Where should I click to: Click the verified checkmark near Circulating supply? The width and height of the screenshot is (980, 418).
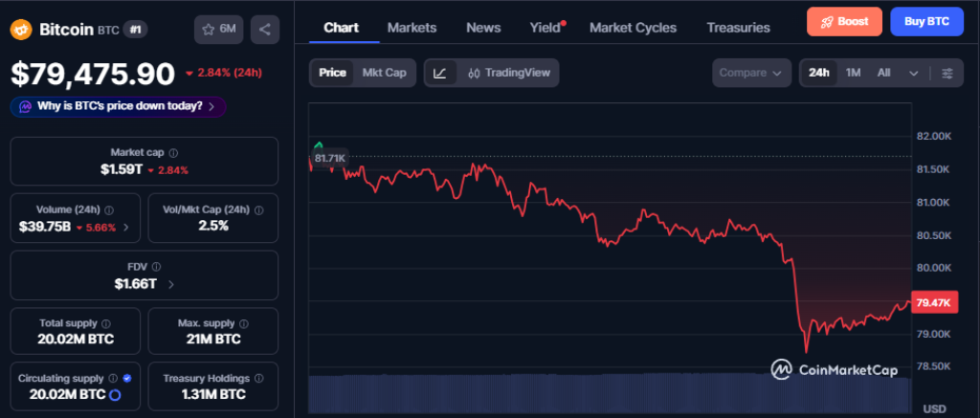click(x=127, y=378)
